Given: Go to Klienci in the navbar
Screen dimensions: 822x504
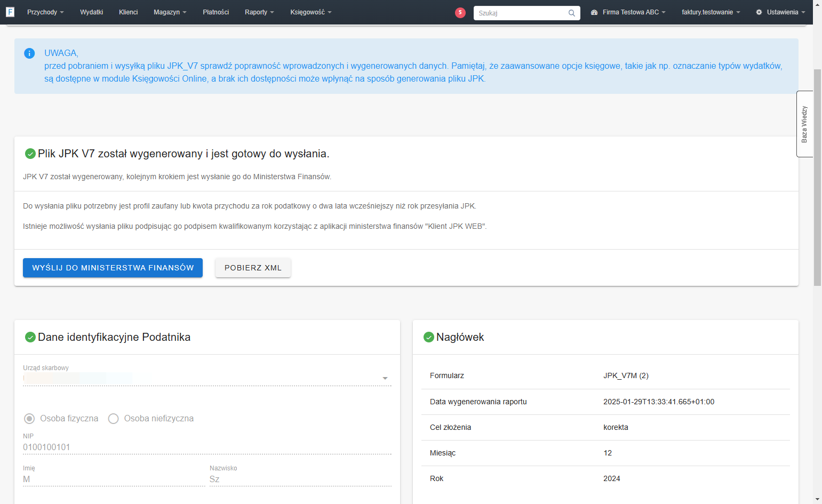Looking at the screenshot, I should (x=129, y=12).
